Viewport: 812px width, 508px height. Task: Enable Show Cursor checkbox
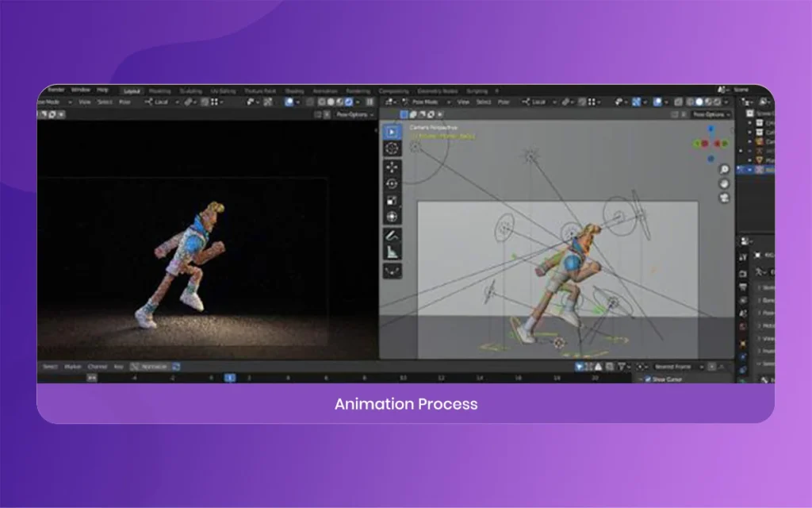click(x=648, y=379)
